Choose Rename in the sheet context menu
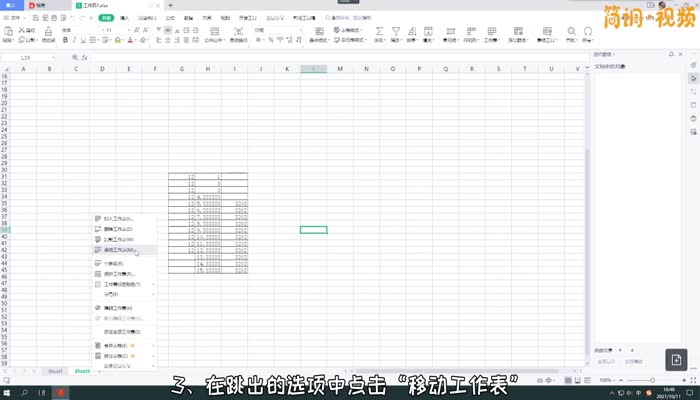The width and height of the screenshot is (700, 400). [x=125, y=263]
